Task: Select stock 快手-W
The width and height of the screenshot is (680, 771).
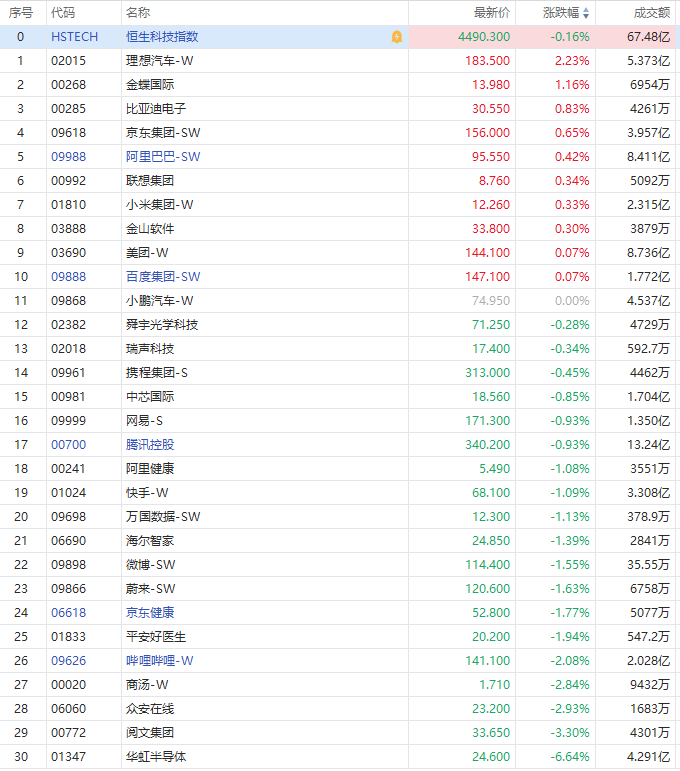Action: (x=147, y=493)
